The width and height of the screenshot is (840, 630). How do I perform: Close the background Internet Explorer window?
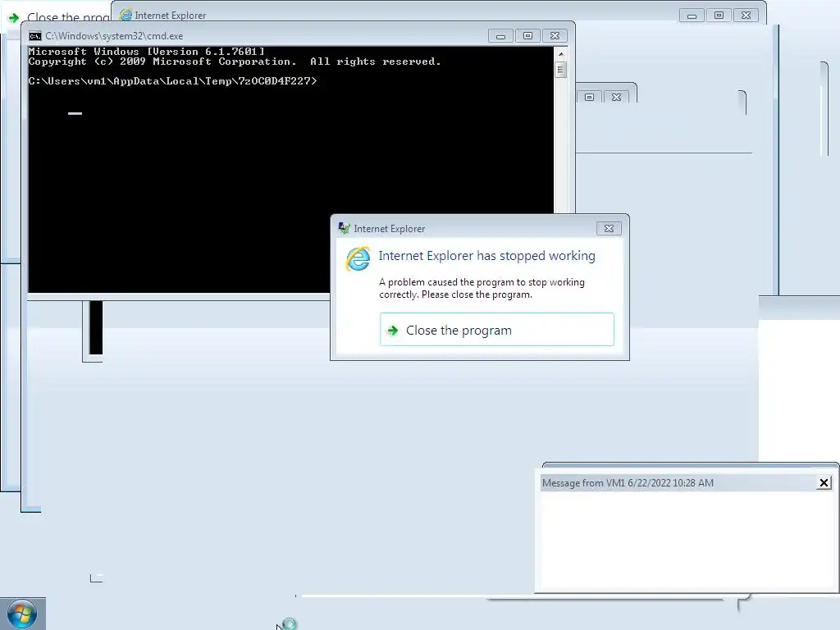click(x=746, y=16)
